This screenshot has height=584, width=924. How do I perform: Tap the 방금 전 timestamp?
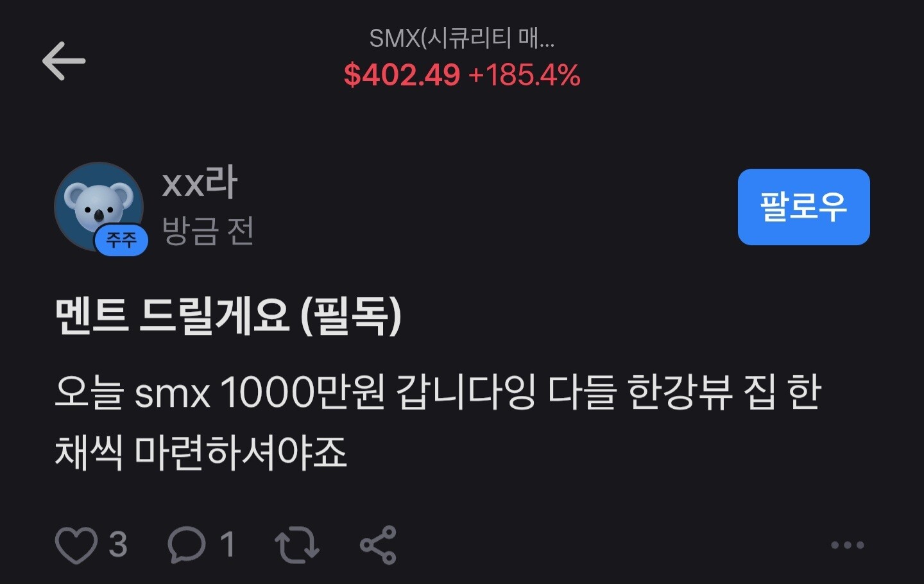(208, 231)
